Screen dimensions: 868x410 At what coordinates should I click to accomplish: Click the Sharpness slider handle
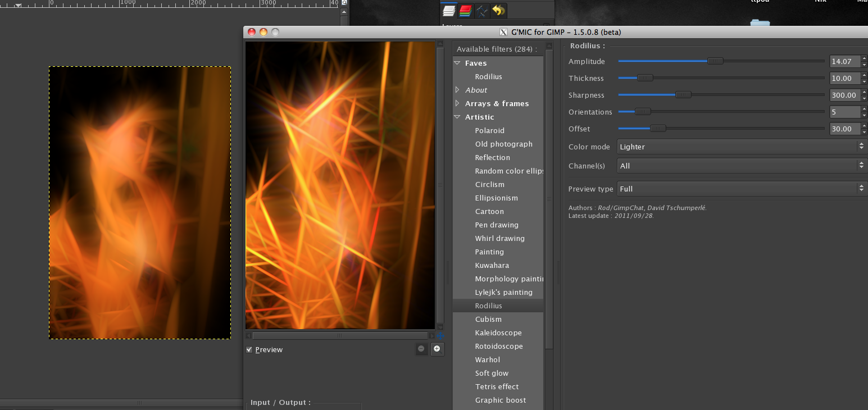click(x=683, y=95)
